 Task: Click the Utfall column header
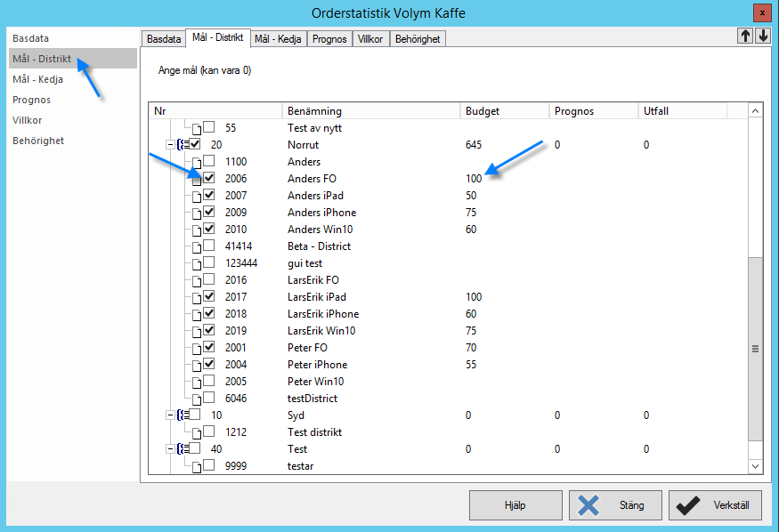coord(683,111)
